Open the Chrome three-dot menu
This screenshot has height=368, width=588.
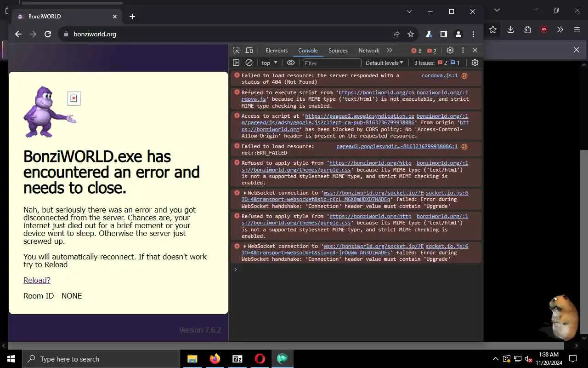[473, 34]
